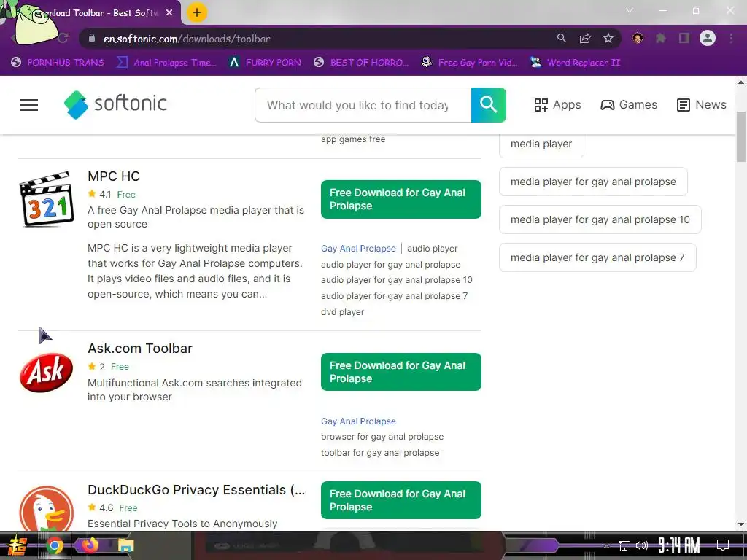Open the MPC HC title link
Image resolution: width=747 pixels, height=560 pixels.
(114, 176)
